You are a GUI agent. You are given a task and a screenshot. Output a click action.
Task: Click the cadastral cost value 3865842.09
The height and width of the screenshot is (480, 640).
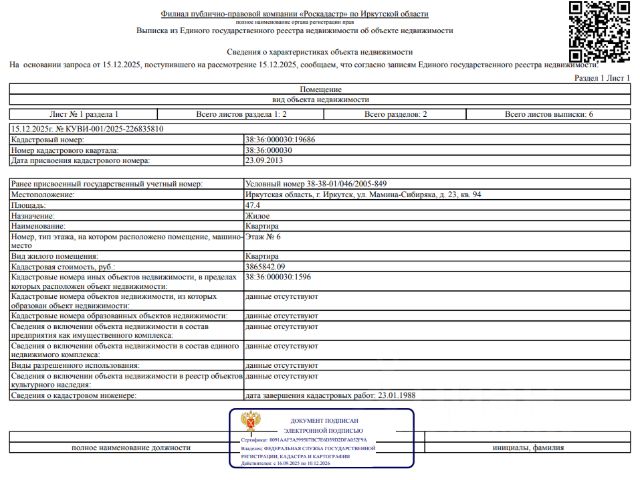265,267
